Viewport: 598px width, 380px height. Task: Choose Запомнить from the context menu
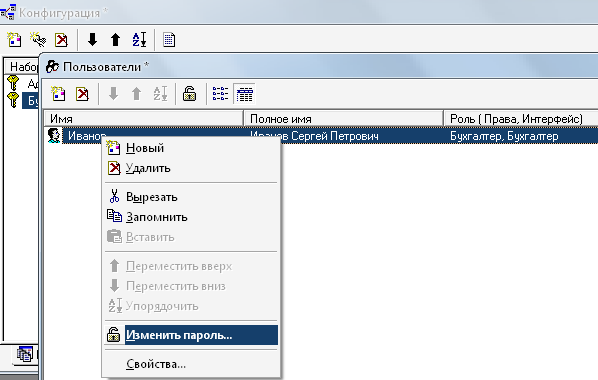click(x=191, y=217)
